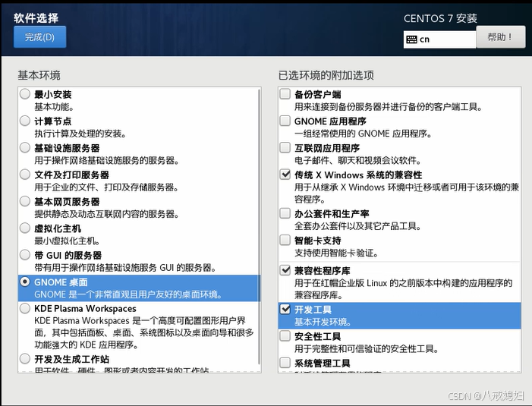Open help with the 帮助! button

coord(500,37)
